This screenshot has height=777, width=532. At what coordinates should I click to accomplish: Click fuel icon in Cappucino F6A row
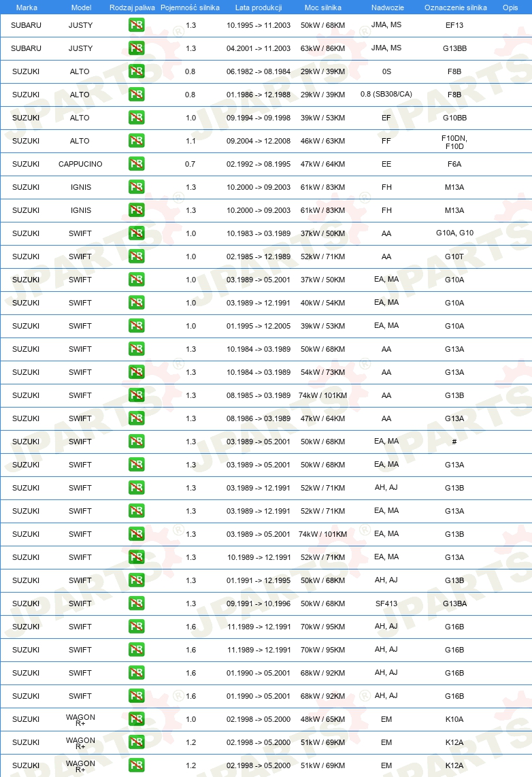coord(136,163)
